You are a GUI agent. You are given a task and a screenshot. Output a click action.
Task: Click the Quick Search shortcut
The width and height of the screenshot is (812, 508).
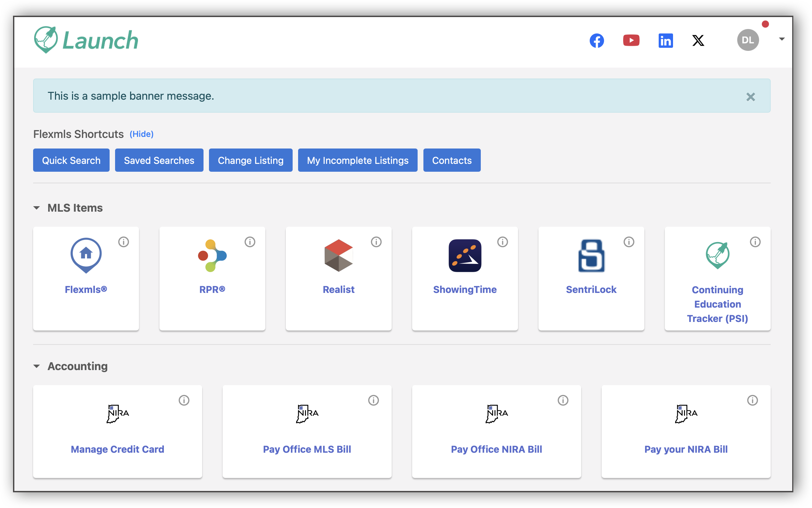(71, 160)
